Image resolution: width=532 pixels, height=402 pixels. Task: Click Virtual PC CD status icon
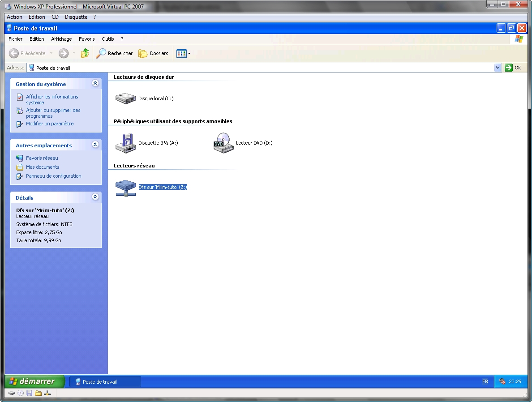21,393
